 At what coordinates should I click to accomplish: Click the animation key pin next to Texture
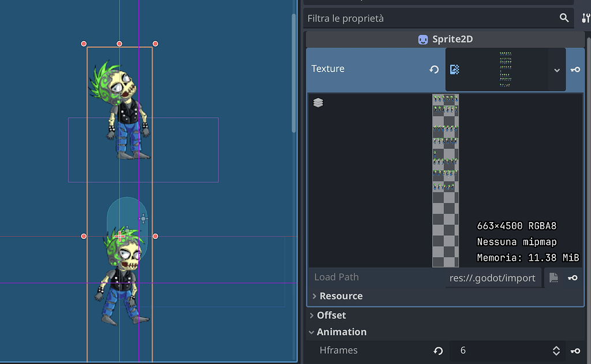point(575,69)
